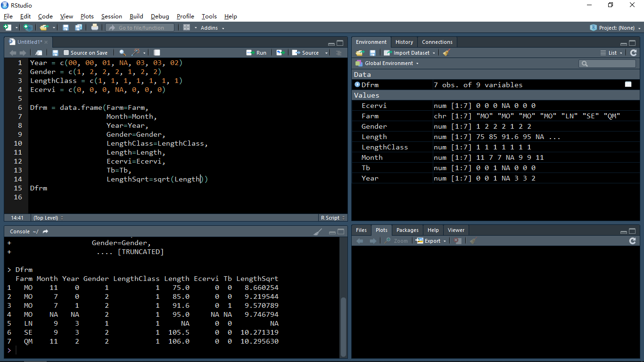Maximize the source editor pane
Screen dimensions: 644x362
[x=340, y=42]
